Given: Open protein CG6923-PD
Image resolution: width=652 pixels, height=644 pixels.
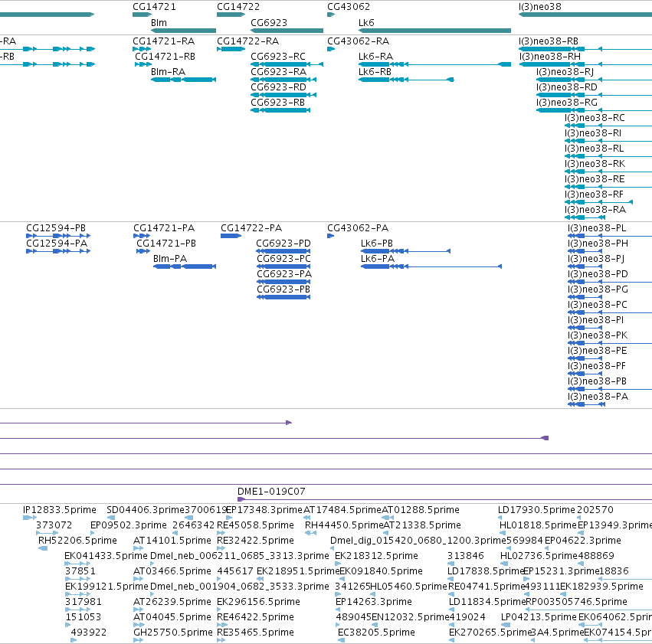Looking at the screenshot, I should click(283, 244).
